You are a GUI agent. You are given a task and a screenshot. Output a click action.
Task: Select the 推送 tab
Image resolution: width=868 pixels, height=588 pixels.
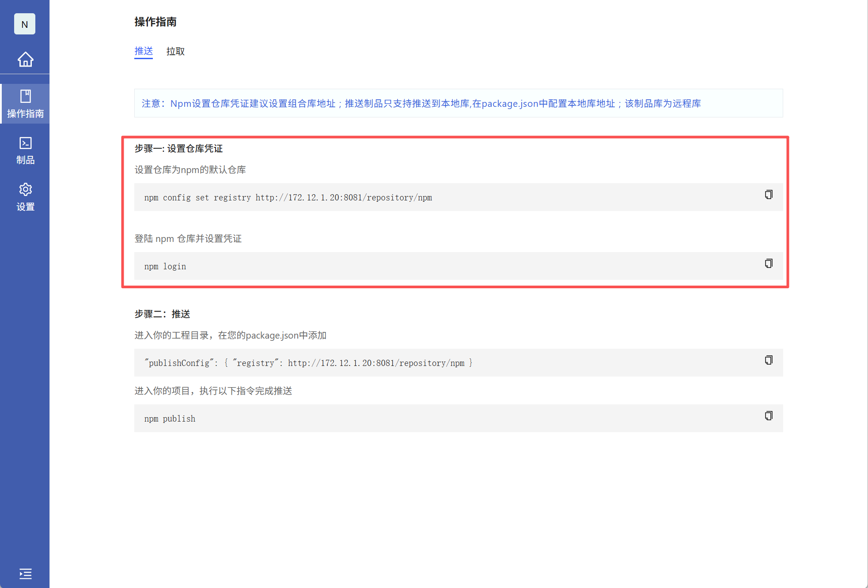(144, 52)
